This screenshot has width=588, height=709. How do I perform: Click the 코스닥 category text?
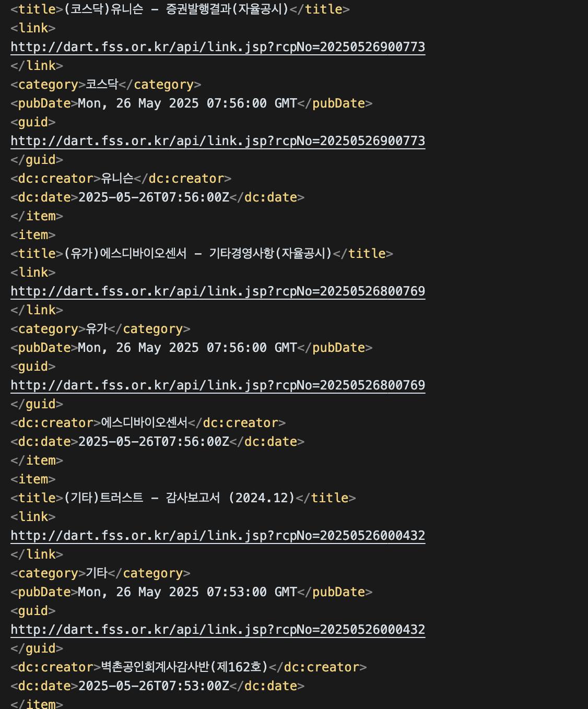pos(102,85)
